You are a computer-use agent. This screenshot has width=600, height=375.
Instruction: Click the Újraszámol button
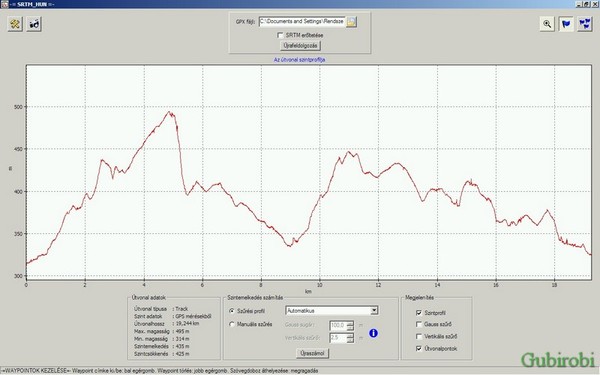tap(312, 353)
